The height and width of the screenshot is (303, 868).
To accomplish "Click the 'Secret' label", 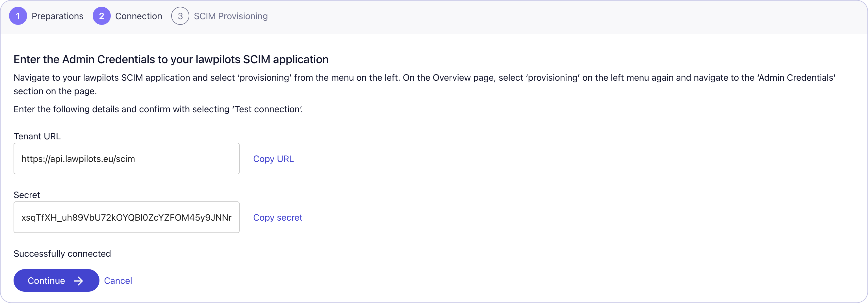I will pos(27,195).
